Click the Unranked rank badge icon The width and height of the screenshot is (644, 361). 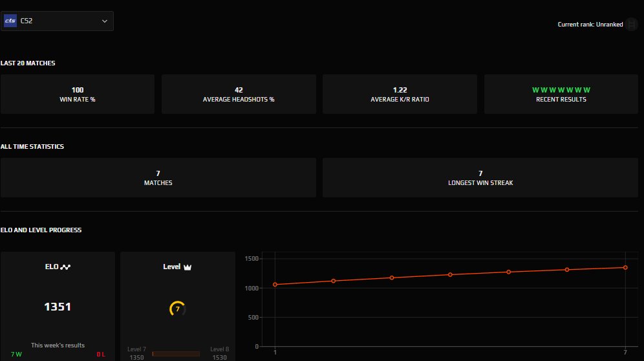[632, 24]
